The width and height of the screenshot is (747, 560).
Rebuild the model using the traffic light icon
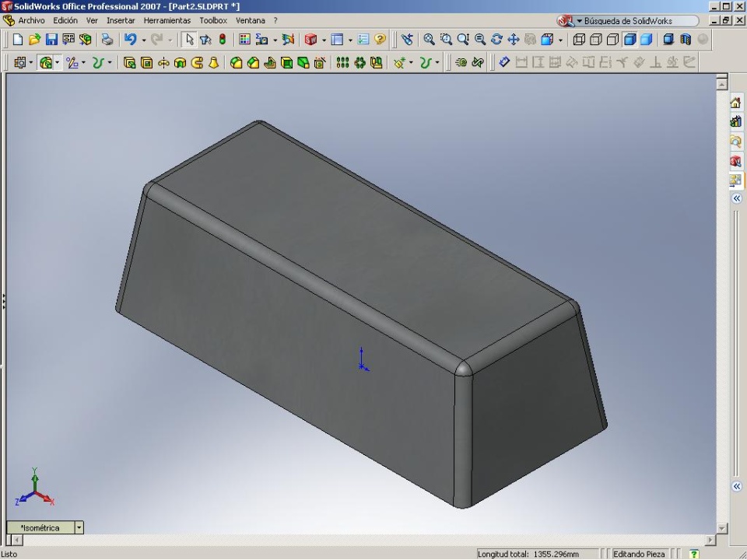[222, 40]
